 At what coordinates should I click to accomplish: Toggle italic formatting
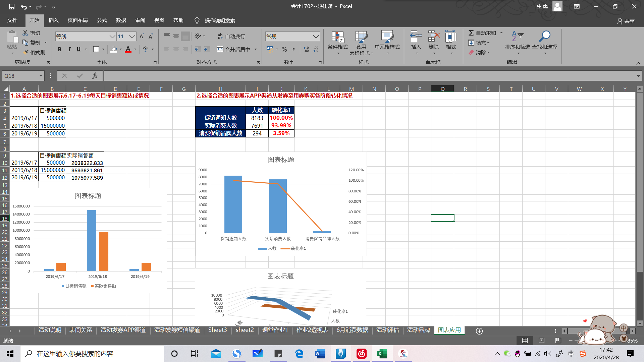(69, 49)
